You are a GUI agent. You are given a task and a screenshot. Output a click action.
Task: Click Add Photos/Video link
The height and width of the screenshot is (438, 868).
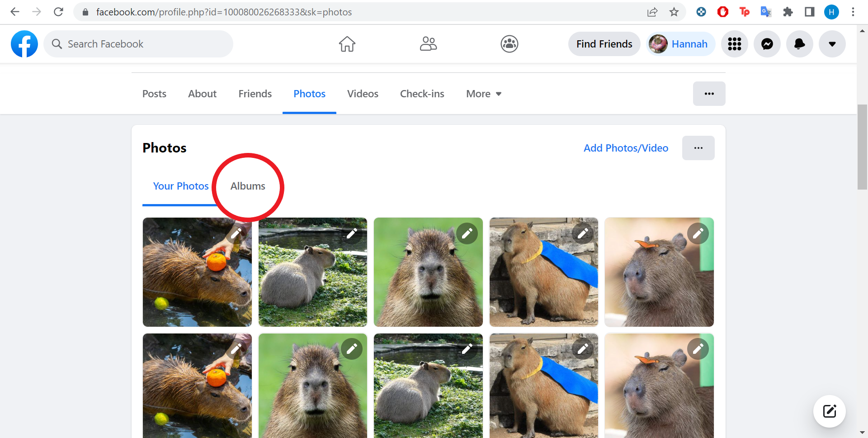626,148
